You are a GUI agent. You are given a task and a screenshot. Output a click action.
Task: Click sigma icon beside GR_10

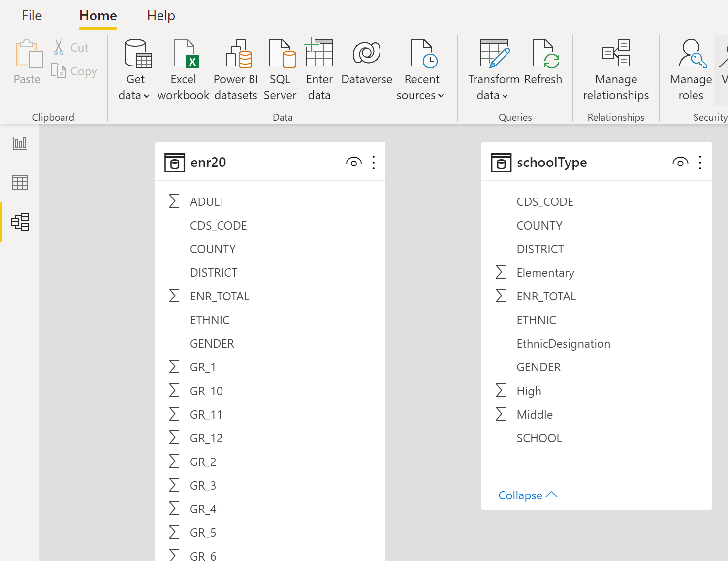pos(174,390)
